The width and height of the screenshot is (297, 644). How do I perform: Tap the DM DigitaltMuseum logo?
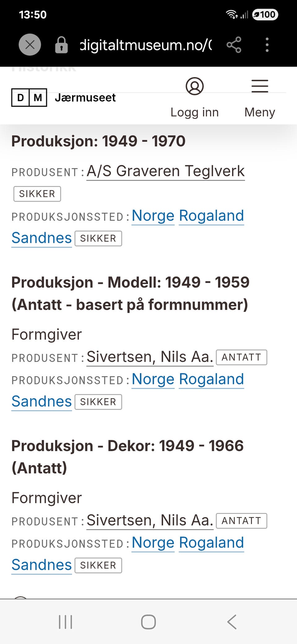29,98
